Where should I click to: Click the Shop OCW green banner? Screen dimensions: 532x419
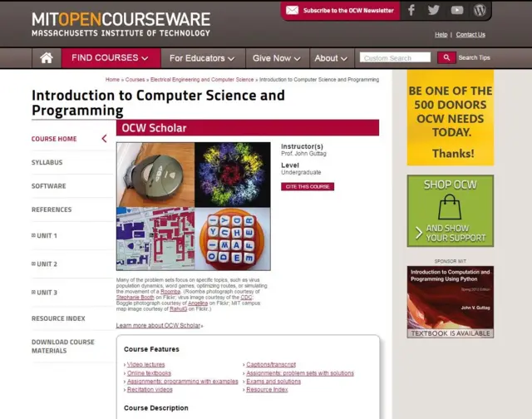(450, 210)
